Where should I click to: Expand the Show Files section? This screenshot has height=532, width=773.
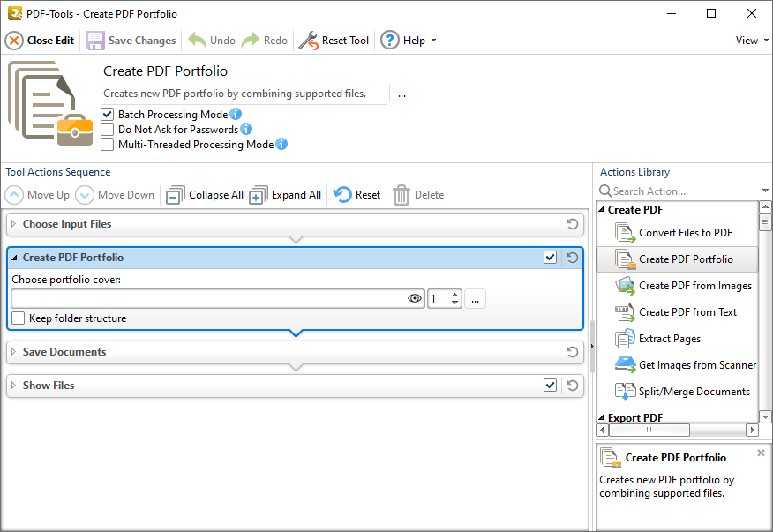click(x=14, y=386)
